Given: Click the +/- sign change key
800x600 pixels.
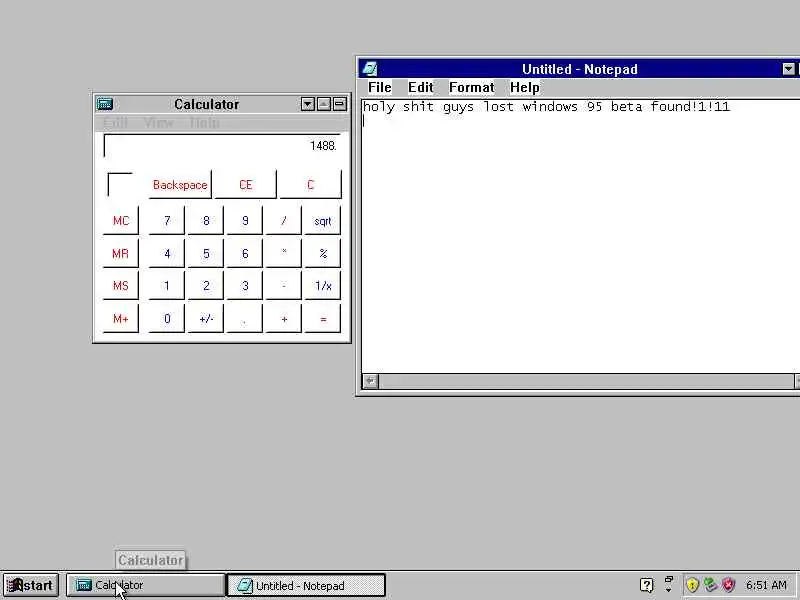Looking at the screenshot, I should click(206, 319).
